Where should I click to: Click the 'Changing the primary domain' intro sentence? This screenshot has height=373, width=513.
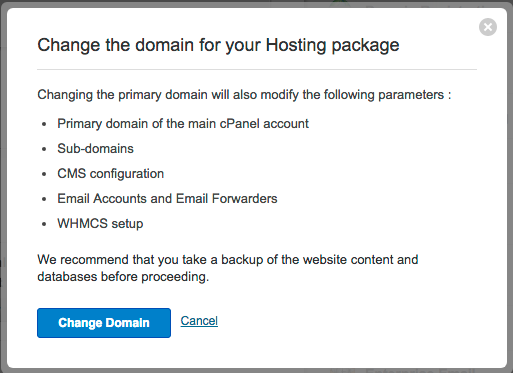244,95
